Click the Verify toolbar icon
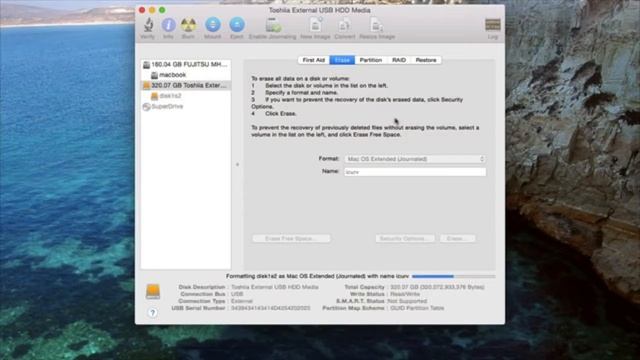This screenshot has width=640, height=360. pyautogui.click(x=148, y=25)
